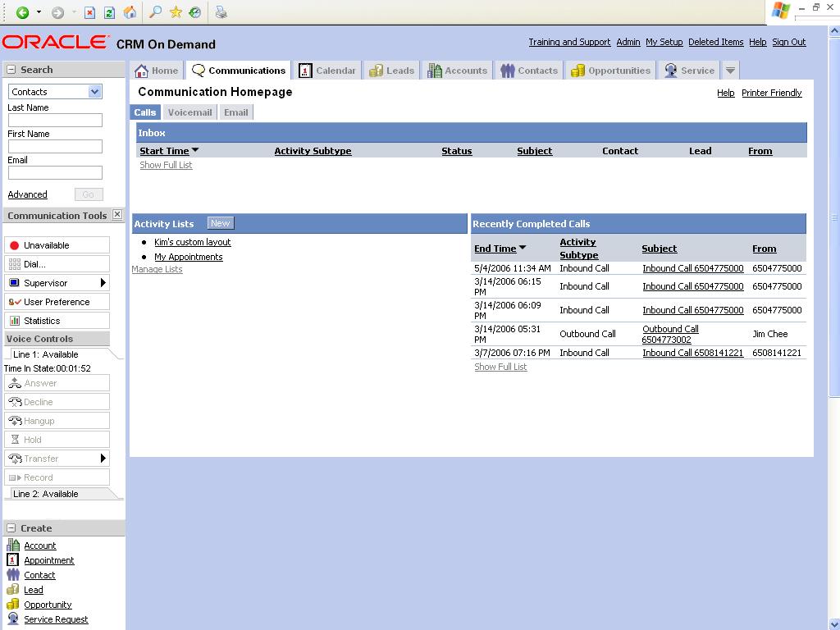Click the First Name input field

[55, 146]
